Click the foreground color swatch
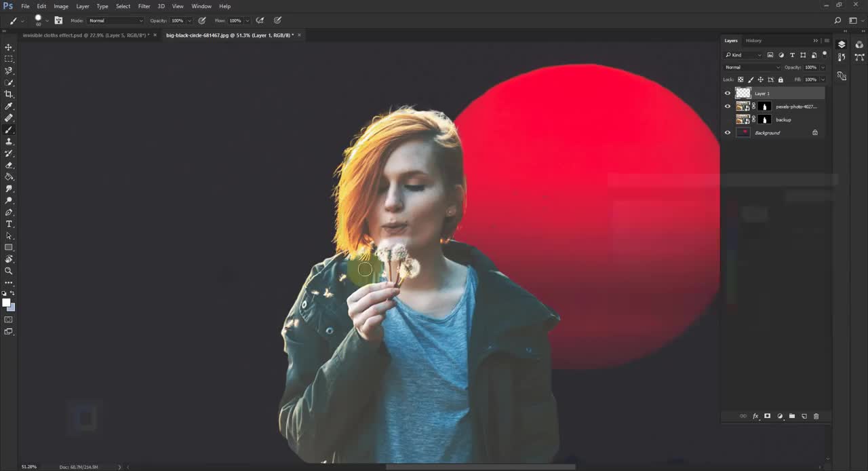 (x=6, y=303)
